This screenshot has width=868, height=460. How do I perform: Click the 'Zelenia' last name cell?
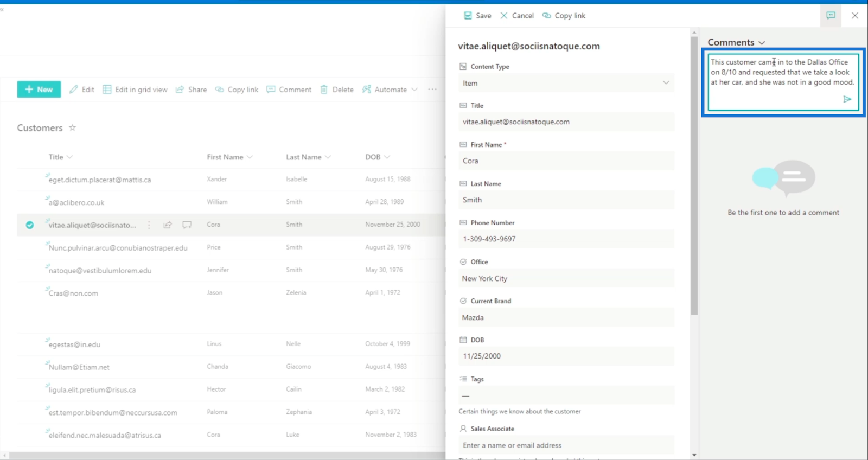click(296, 292)
